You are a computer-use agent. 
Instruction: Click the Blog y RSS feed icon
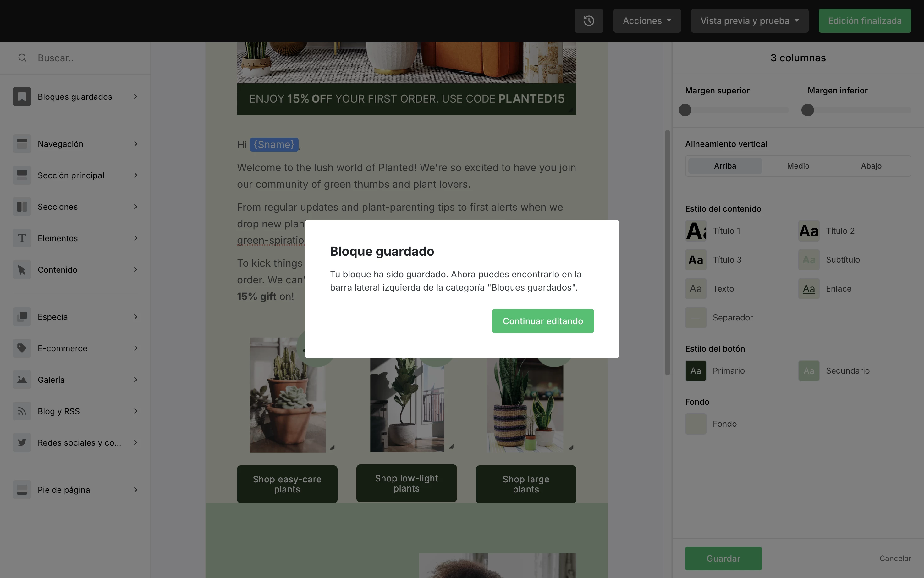click(x=22, y=411)
